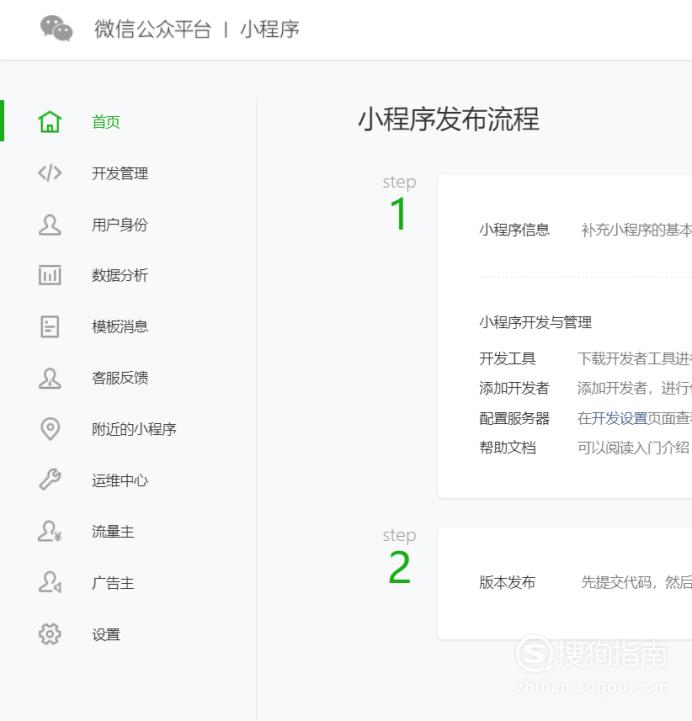Select 用户身份 in the sidebar
Image resolution: width=692 pixels, height=721 pixels.
point(120,225)
